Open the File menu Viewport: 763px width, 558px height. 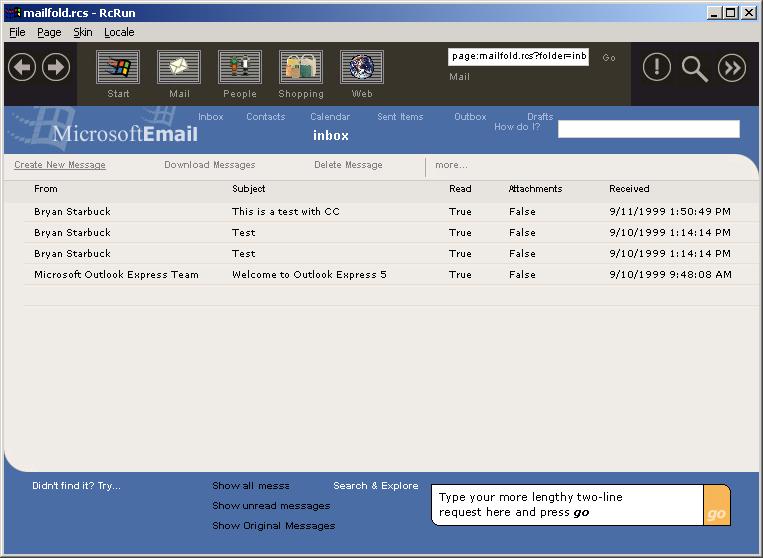[17, 32]
